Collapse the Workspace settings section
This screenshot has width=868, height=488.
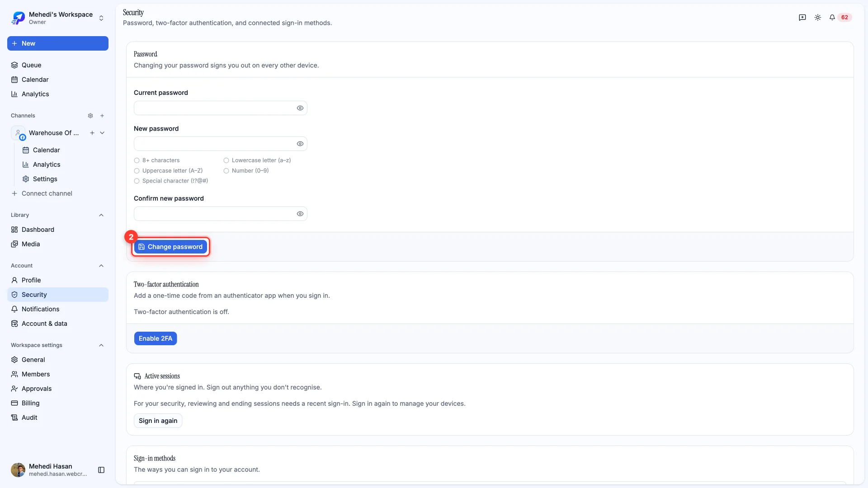(101, 345)
